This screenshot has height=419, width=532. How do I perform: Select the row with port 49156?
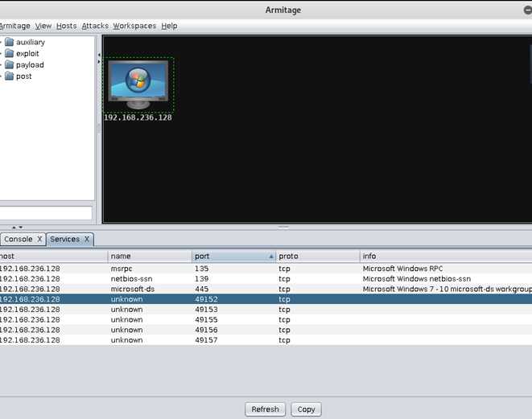tap(266, 330)
